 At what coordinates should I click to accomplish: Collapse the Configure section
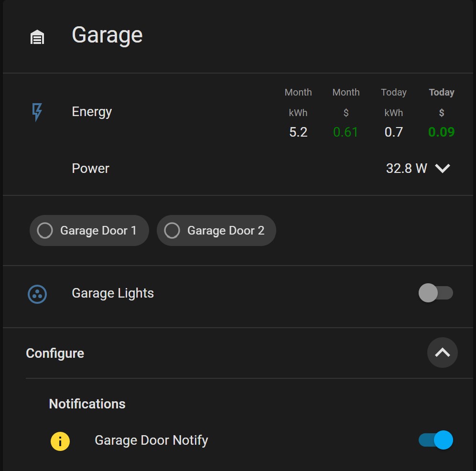(x=442, y=353)
